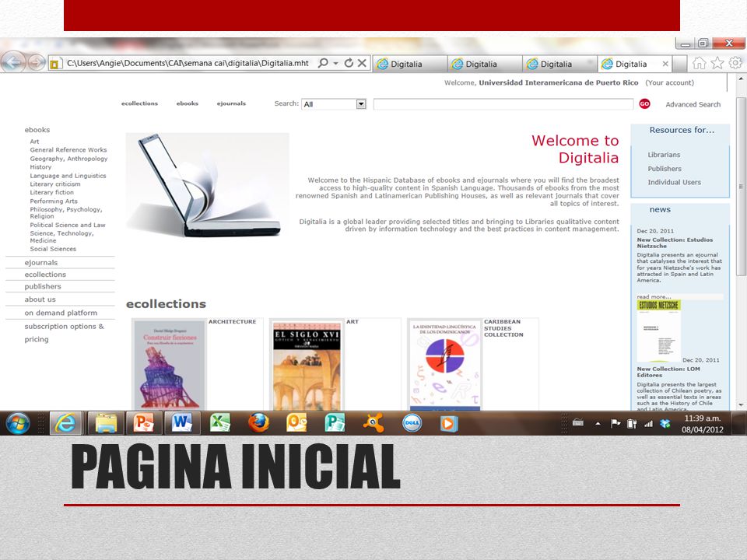This screenshot has width=747, height=560.
Task: Open the Individual Users resources link
Action: pos(674,182)
